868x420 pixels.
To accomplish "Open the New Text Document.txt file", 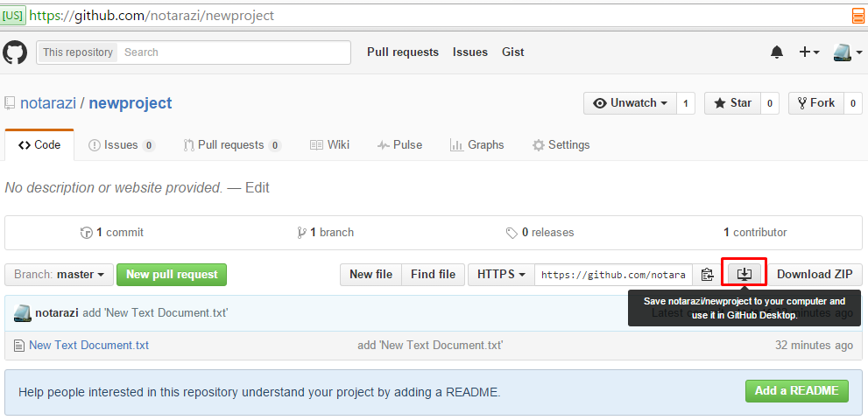I will click(x=88, y=345).
